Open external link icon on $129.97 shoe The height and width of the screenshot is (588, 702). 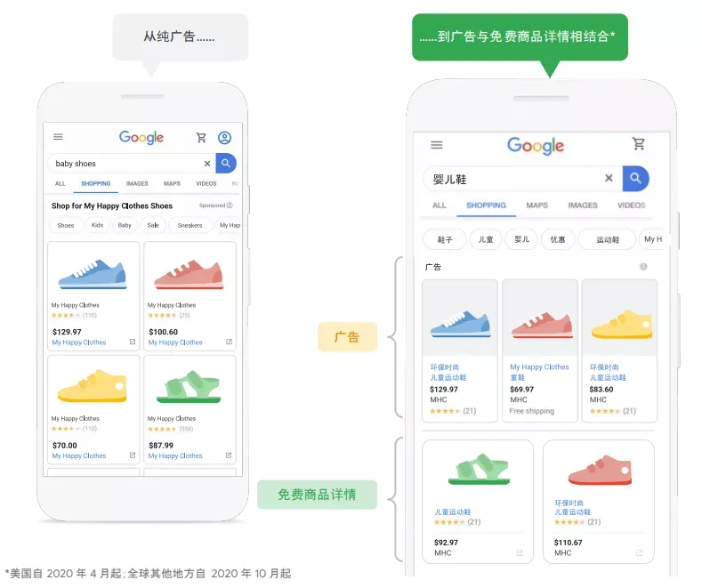(133, 342)
